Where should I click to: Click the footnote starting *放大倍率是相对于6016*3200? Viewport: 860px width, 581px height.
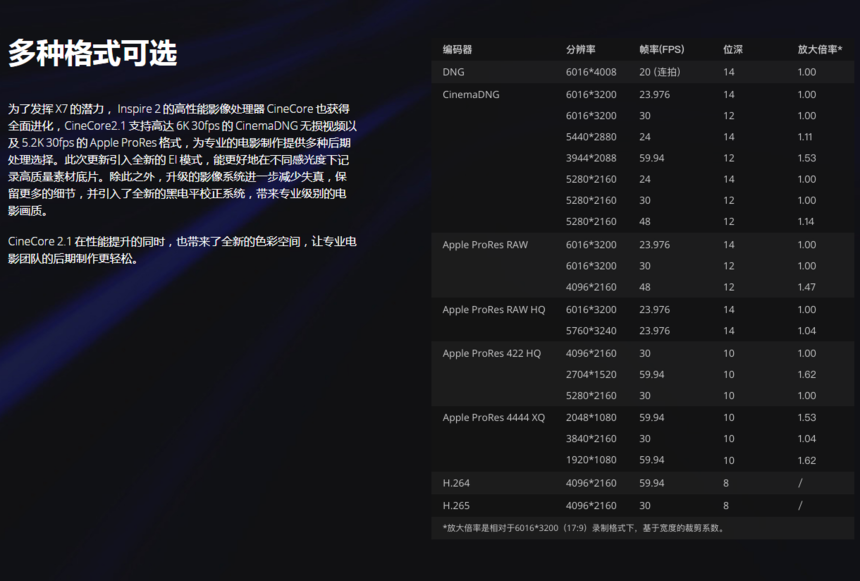pos(584,528)
